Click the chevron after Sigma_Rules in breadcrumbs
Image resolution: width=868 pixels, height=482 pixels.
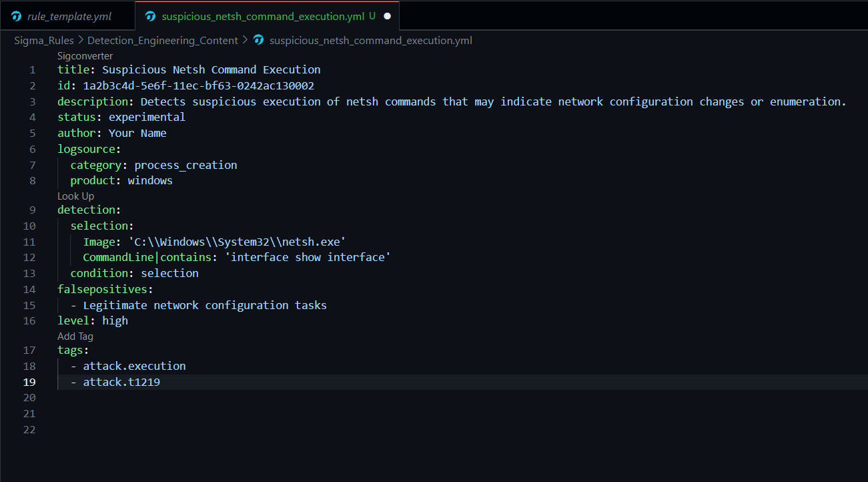click(81, 41)
